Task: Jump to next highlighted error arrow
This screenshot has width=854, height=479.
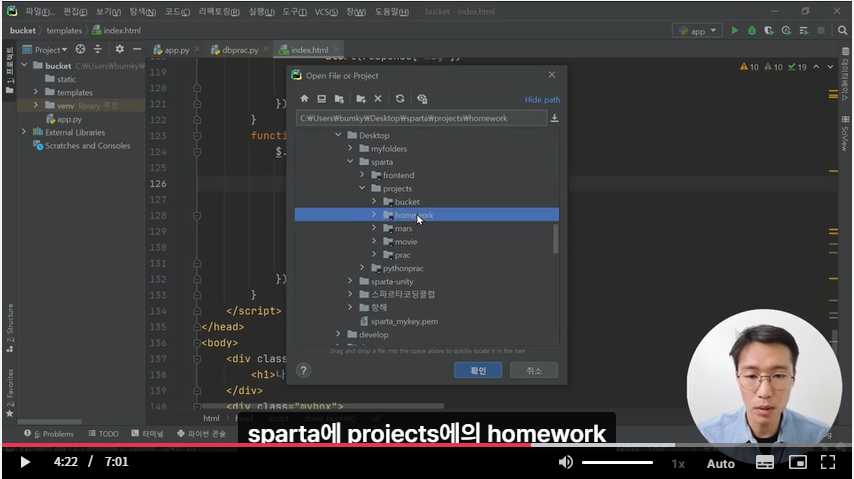Action: (830, 67)
